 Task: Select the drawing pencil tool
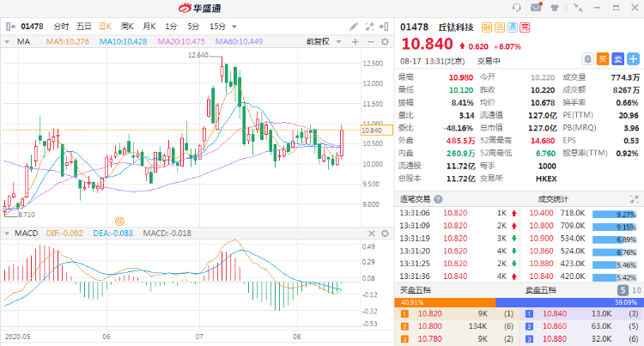pyautogui.click(x=354, y=27)
